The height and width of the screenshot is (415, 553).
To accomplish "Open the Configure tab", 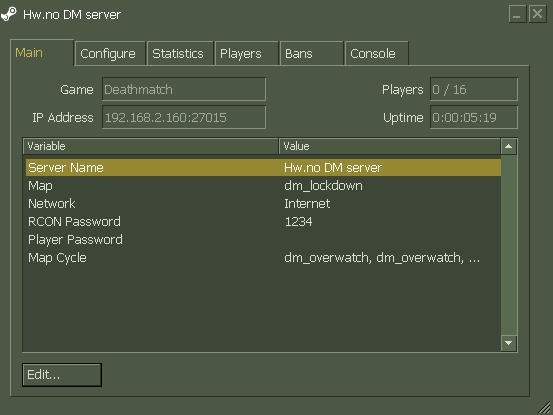I will (110, 54).
